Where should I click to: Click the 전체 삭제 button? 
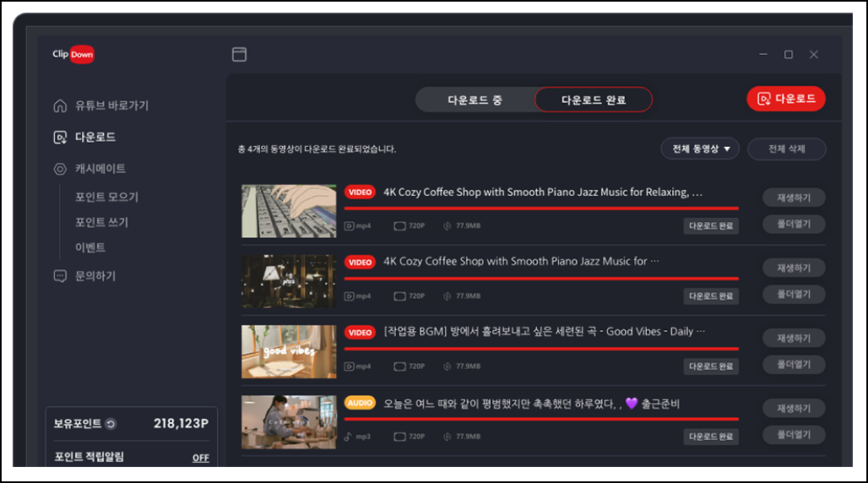pyautogui.click(x=787, y=149)
